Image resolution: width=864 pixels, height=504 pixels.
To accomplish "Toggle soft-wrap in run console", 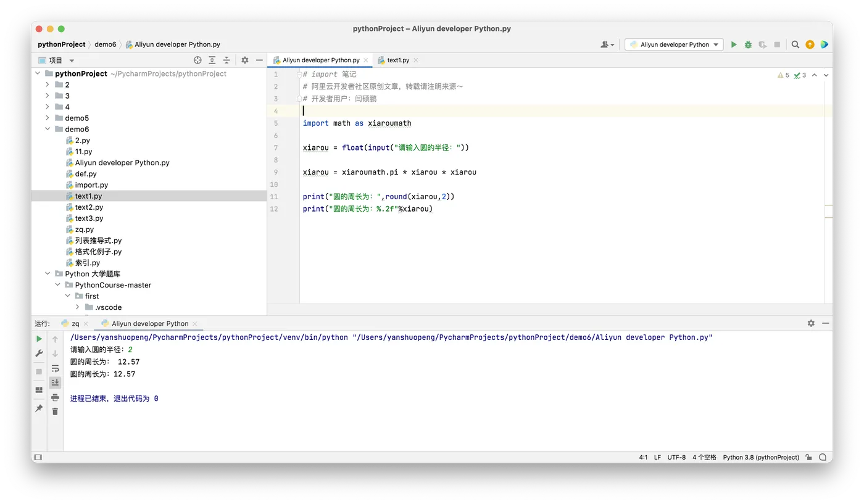I will [x=55, y=368].
